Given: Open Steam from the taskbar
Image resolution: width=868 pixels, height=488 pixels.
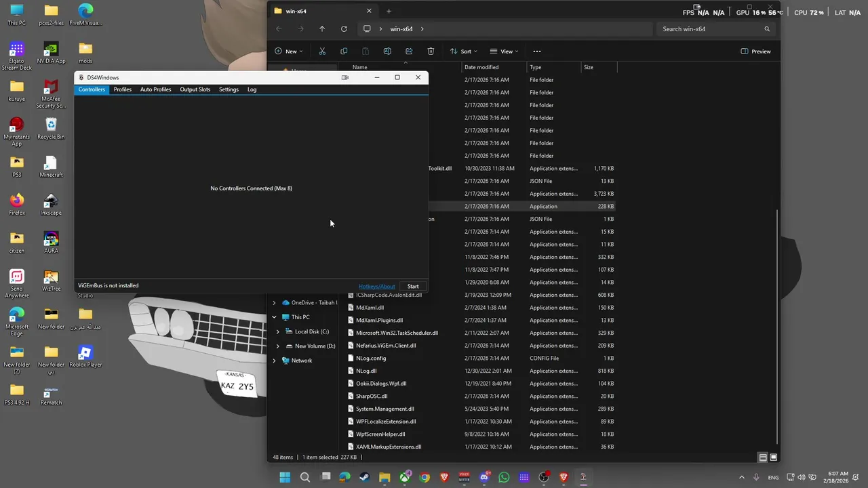Looking at the screenshot, I should pos(364,477).
